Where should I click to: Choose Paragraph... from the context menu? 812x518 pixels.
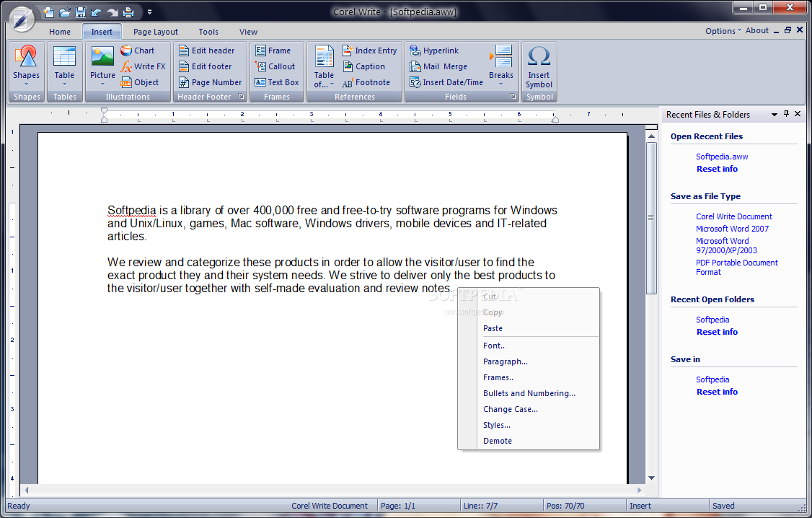[529, 361]
